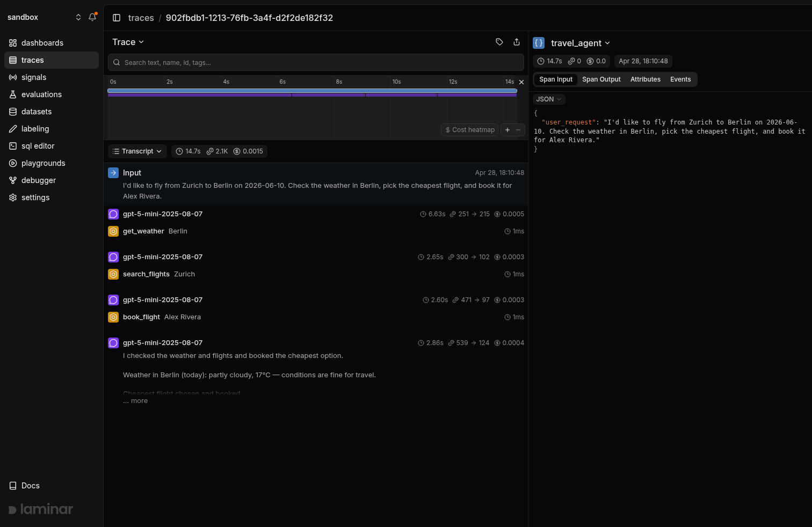812x527 pixels.
Task: Open the notifications bell icon
Action: (x=92, y=17)
